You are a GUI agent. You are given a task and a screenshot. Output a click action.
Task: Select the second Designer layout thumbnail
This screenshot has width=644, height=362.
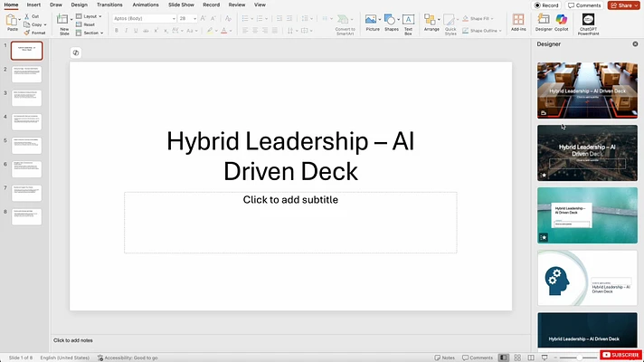click(587, 151)
